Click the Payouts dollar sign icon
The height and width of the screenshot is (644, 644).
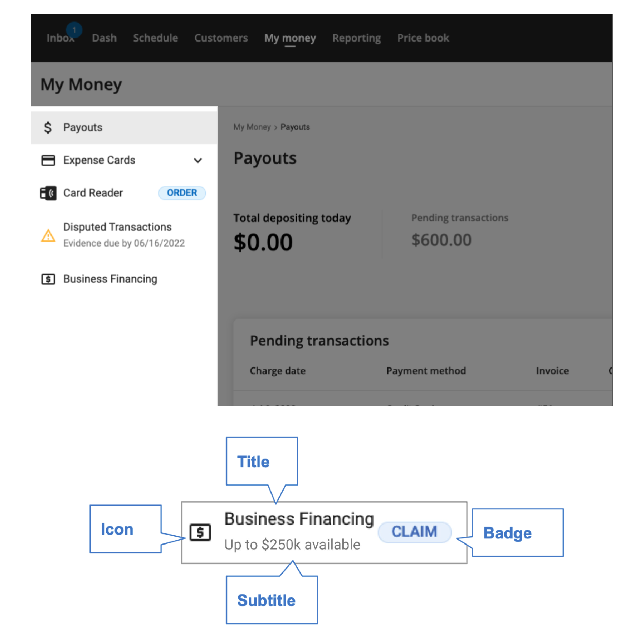point(48,127)
